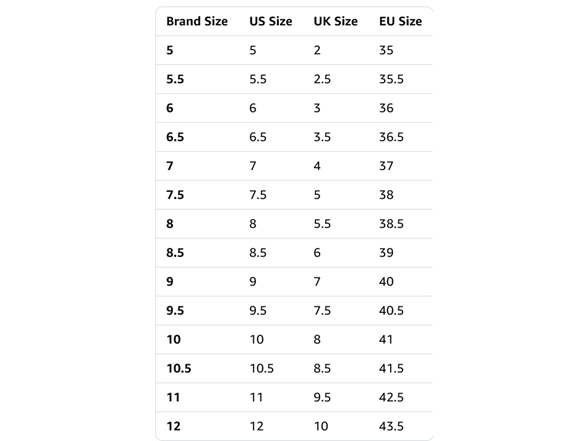Select the Brand Size 5.5 row label
The image size is (588, 441).
tap(175, 79)
